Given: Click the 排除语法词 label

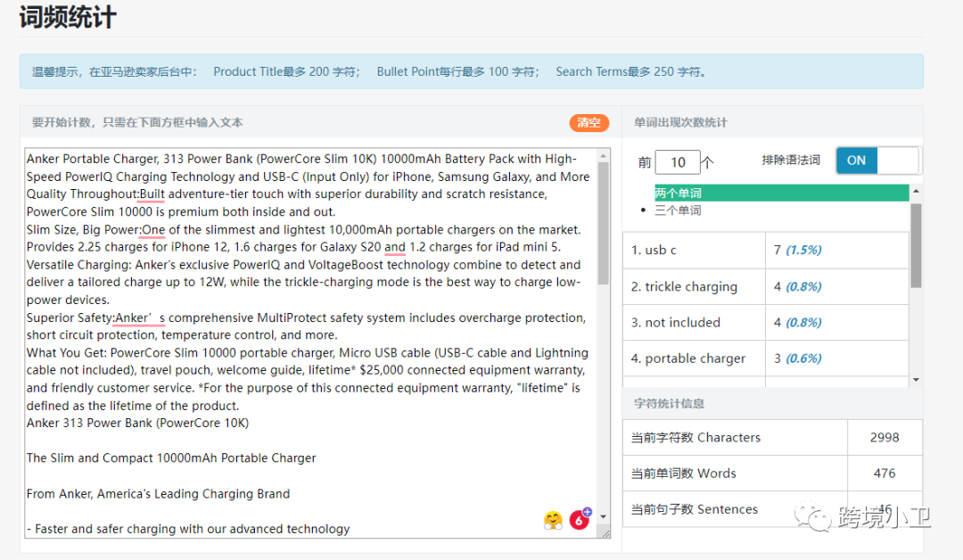Looking at the screenshot, I should click(x=790, y=161).
